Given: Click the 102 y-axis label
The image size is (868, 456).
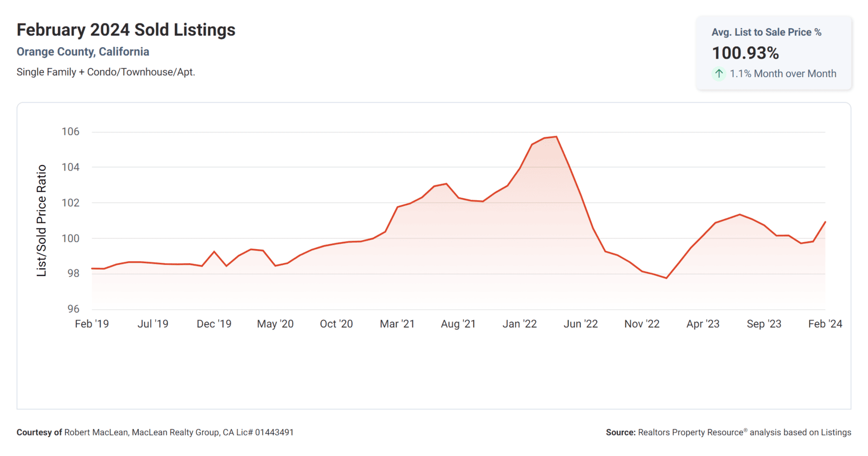Looking at the screenshot, I should pos(71,203).
